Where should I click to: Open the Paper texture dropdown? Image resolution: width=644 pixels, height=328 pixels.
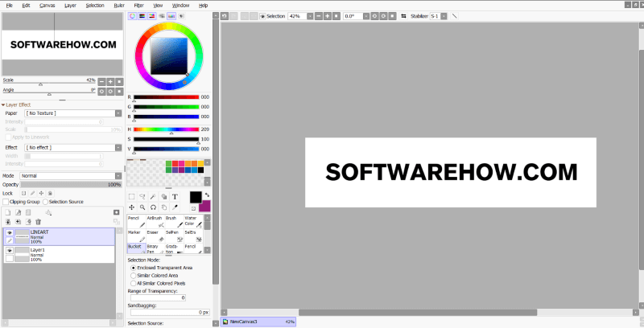click(x=72, y=113)
